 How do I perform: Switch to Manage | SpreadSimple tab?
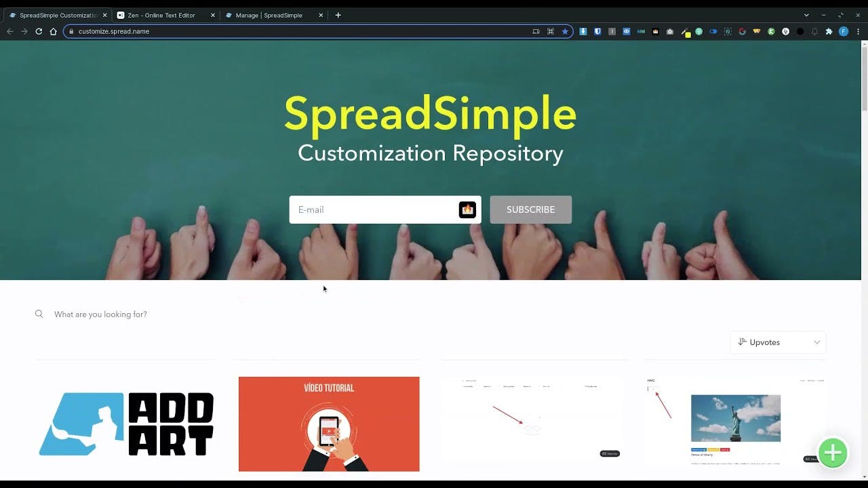pos(273,15)
